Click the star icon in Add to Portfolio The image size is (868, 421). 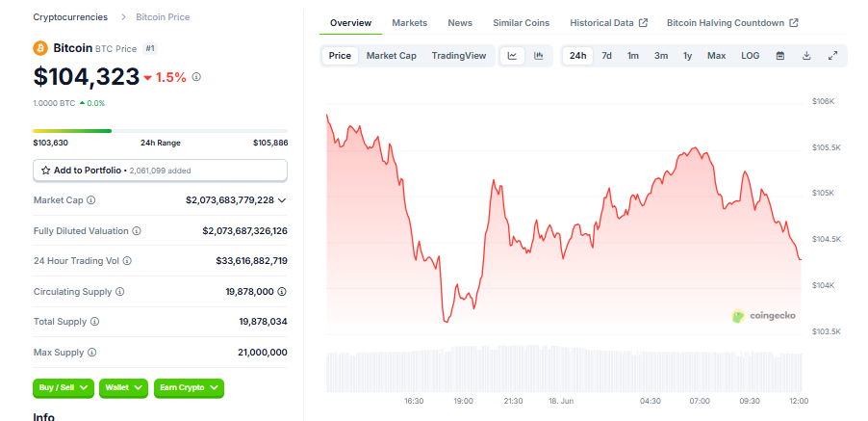pos(46,171)
